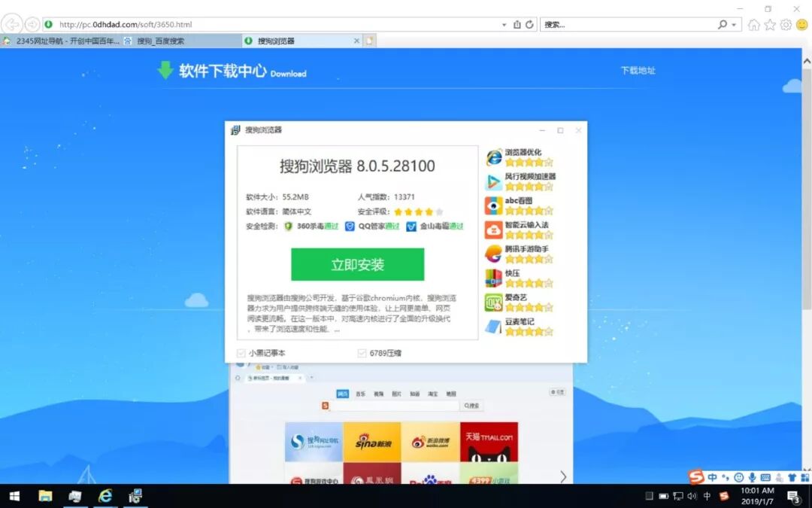The height and width of the screenshot is (508, 812).
Task: Click the security rating stars
Action: tap(419, 212)
